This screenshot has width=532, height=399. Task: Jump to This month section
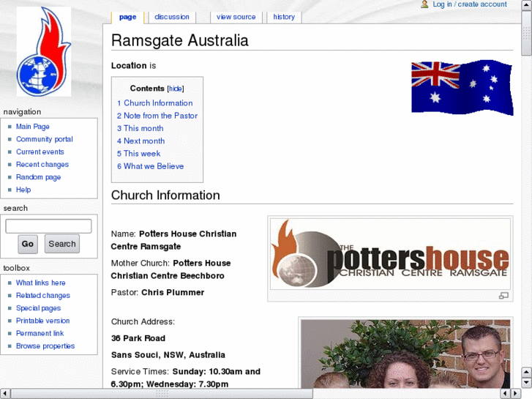[140, 128]
